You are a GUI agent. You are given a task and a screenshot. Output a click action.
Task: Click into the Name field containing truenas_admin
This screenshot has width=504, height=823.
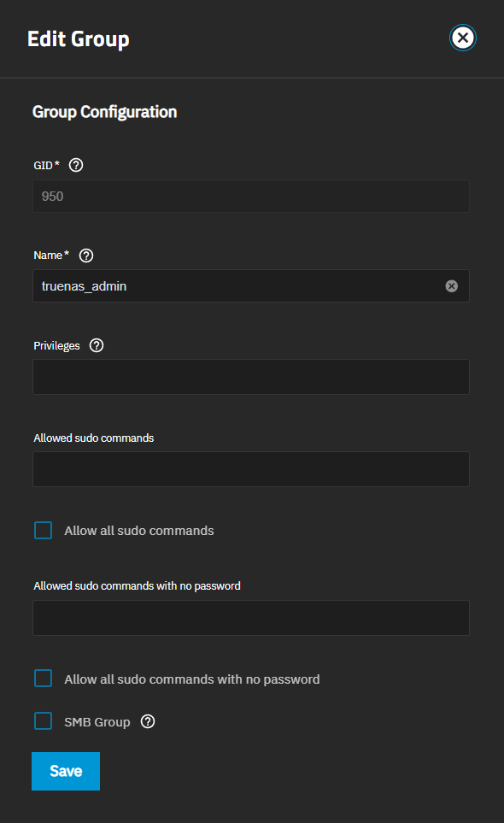coord(250,286)
